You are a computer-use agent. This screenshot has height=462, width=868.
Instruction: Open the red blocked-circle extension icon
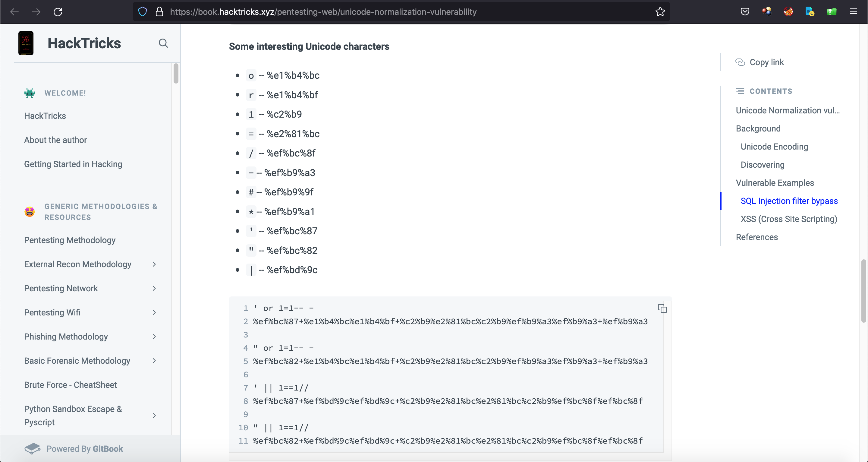(788, 12)
